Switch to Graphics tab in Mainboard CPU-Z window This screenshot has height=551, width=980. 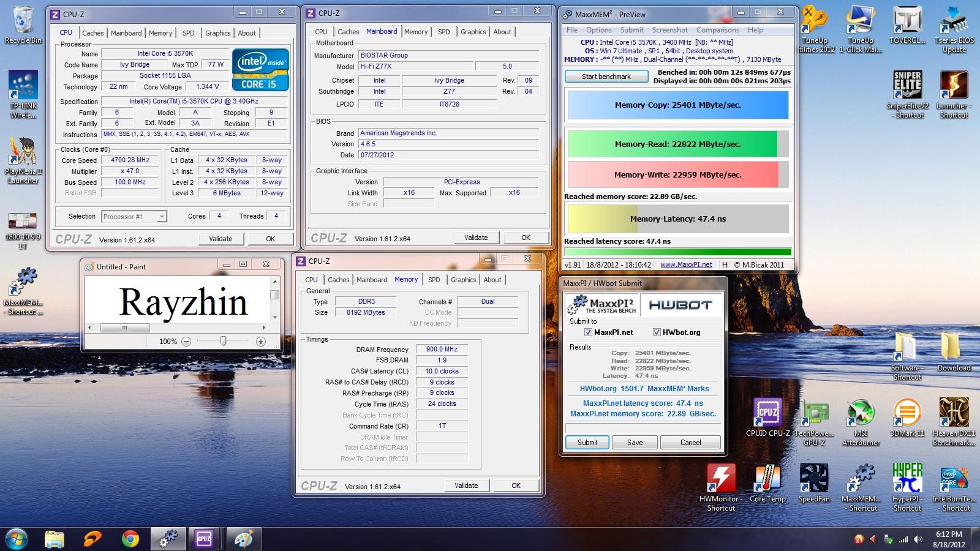click(x=473, y=32)
